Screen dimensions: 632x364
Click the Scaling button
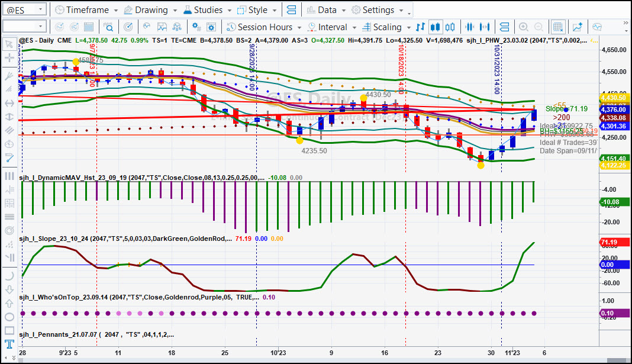coord(382,27)
